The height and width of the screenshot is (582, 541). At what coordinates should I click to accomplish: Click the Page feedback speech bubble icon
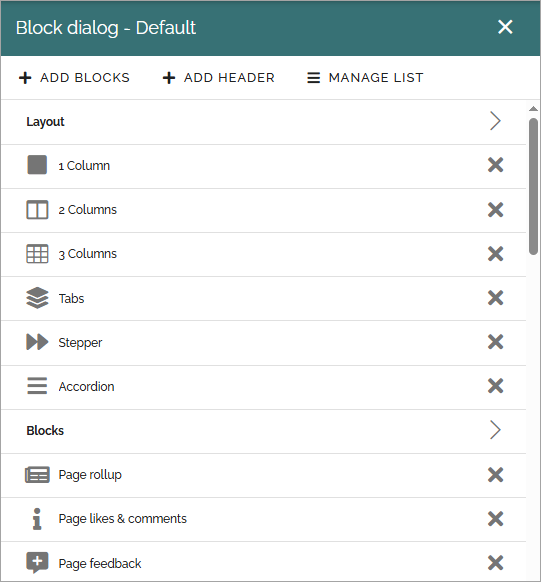click(x=37, y=562)
